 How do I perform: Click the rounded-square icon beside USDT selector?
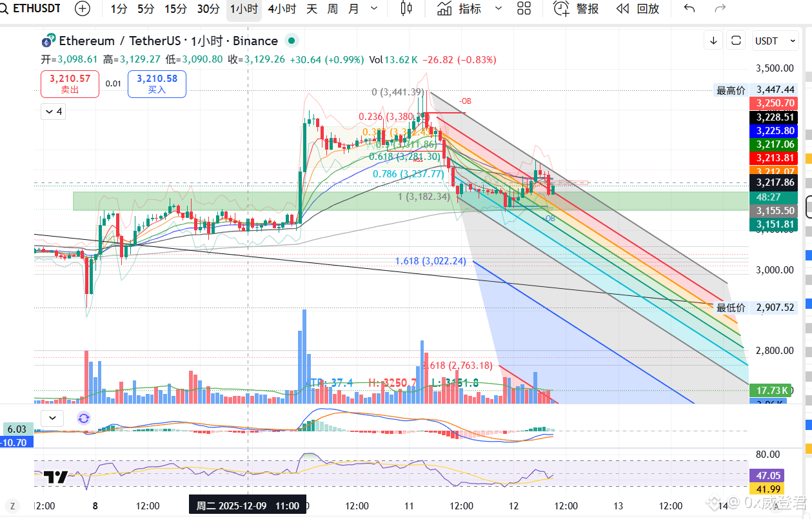[735, 41]
